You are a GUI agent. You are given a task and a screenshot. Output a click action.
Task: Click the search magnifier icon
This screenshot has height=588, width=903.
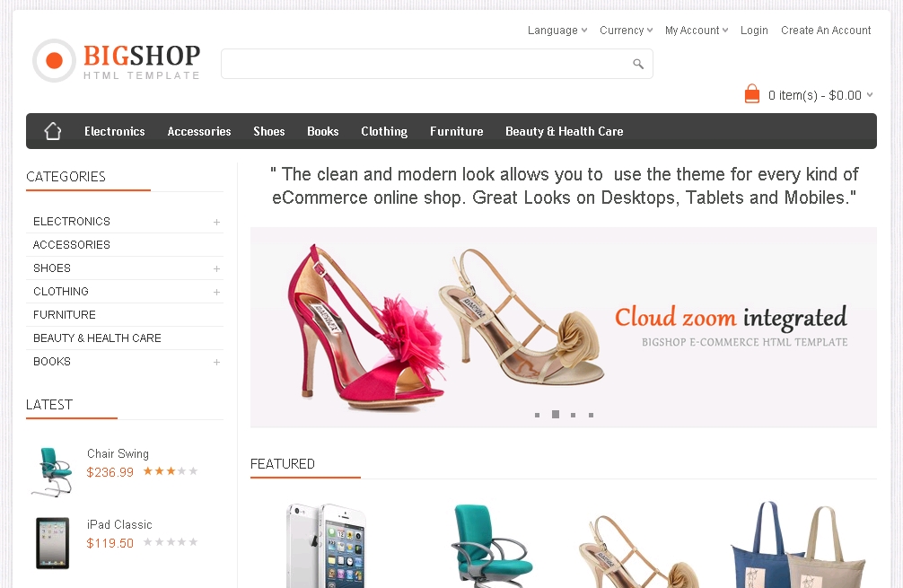click(638, 64)
